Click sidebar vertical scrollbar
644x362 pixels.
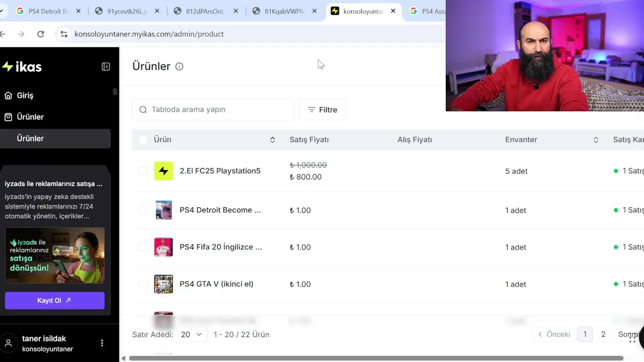[115, 92]
